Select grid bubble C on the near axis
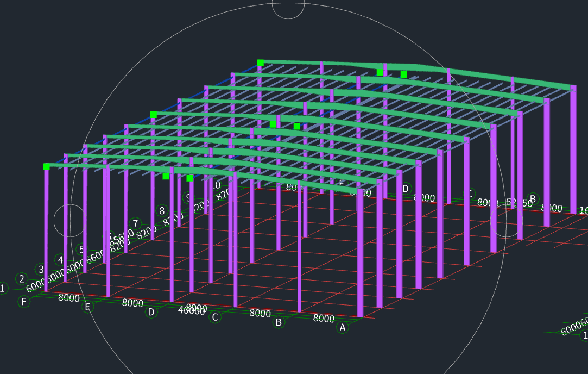 coord(215,317)
